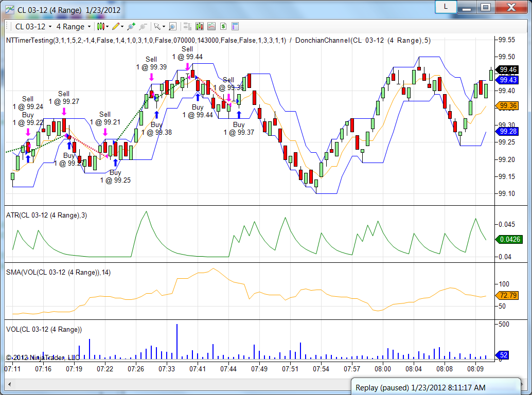Select the drawing tools pencil icon

(x=116, y=26)
